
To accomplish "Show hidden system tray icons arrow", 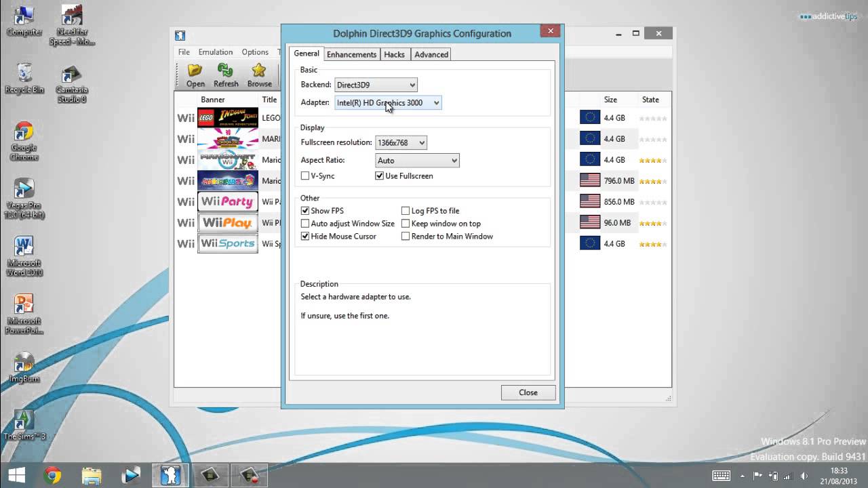I will point(743,476).
